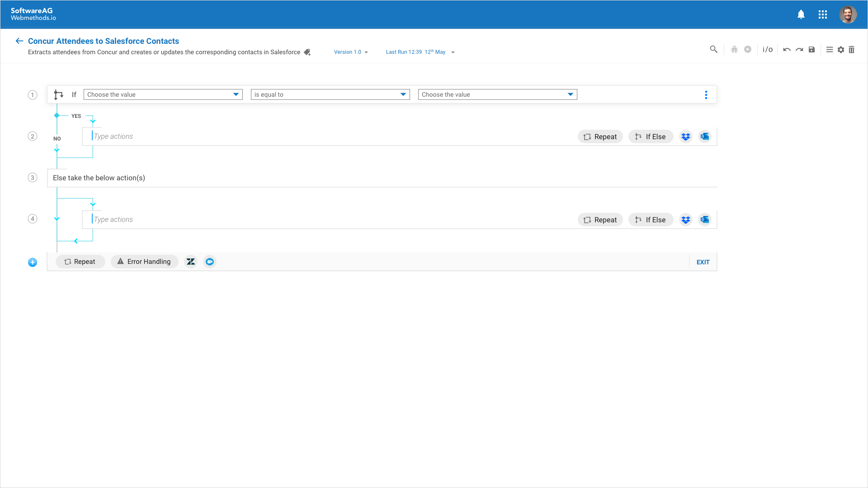Expand the Version 1.0 dropdown

click(351, 52)
